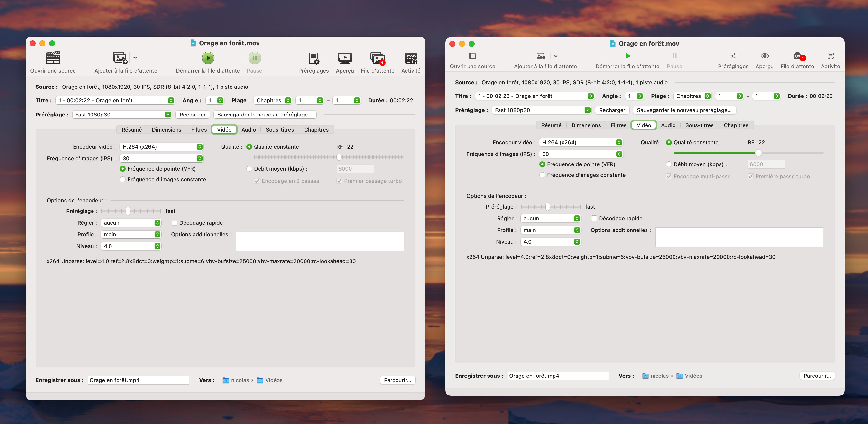Click the 'Enregistrer sous' filename field
868x424 pixels.
click(x=138, y=380)
